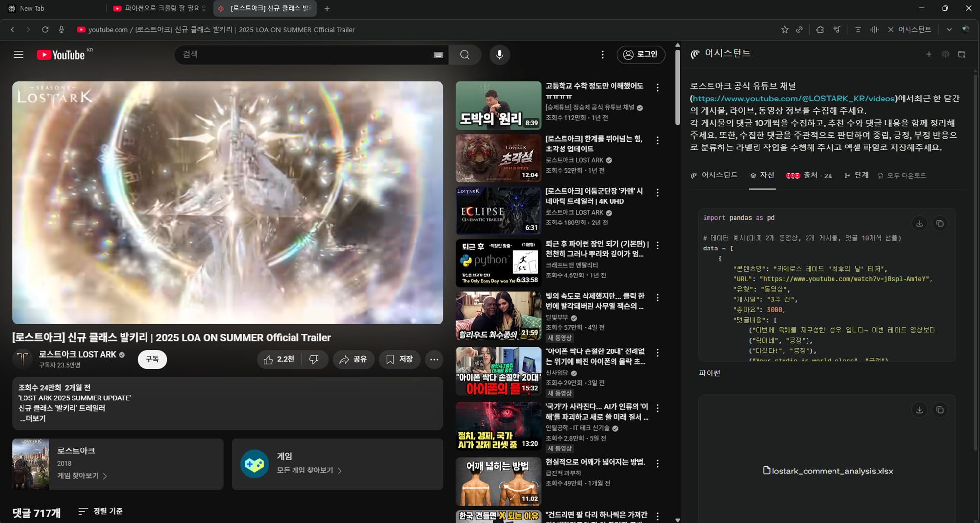Viewport: 980px width, 523px height.
Task: Click the page vertical scrollbar thumb
Action: 678,87
